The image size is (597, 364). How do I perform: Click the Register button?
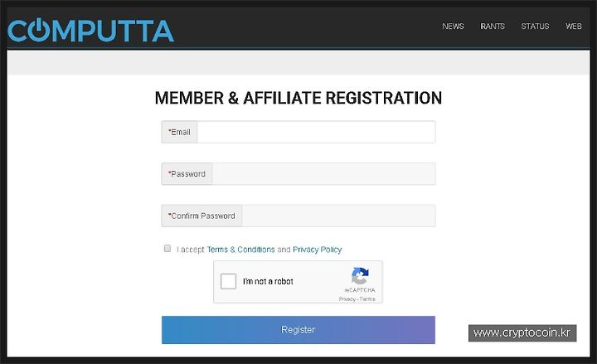(x=298, y=330)
